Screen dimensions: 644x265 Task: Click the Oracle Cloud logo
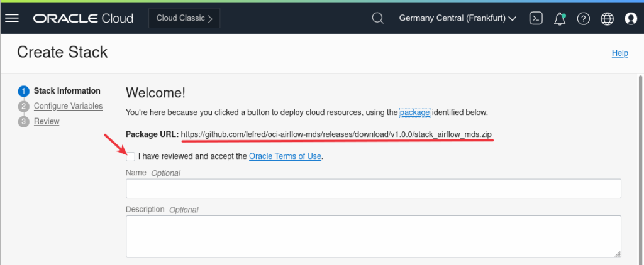pyautogui.click(x=83, y=18)
